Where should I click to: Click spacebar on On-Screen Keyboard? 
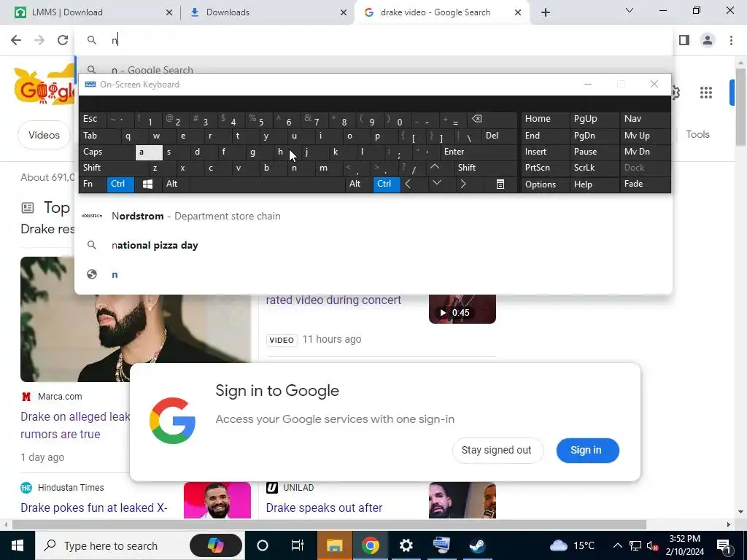267,184
